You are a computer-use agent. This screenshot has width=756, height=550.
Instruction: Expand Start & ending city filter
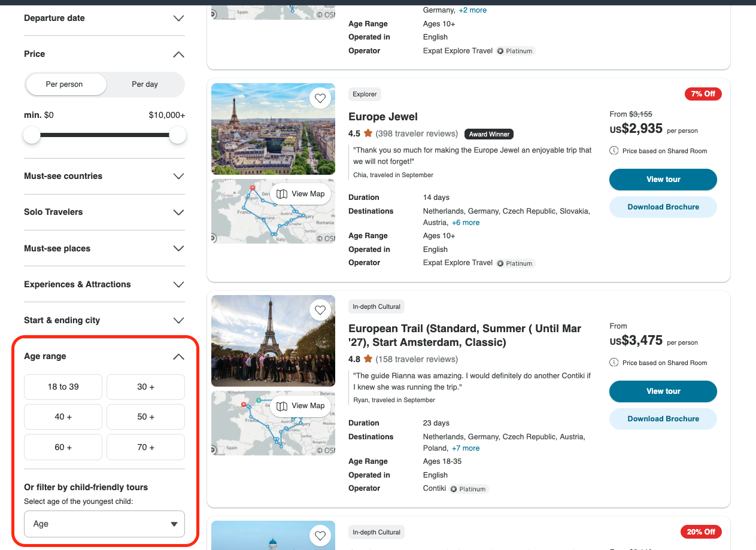coord(104,320)
